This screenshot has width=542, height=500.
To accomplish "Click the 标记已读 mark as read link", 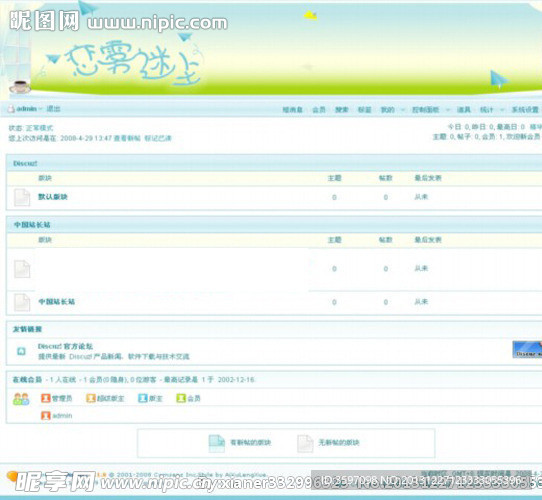I will pyautogui.click(x=158, y=138).
